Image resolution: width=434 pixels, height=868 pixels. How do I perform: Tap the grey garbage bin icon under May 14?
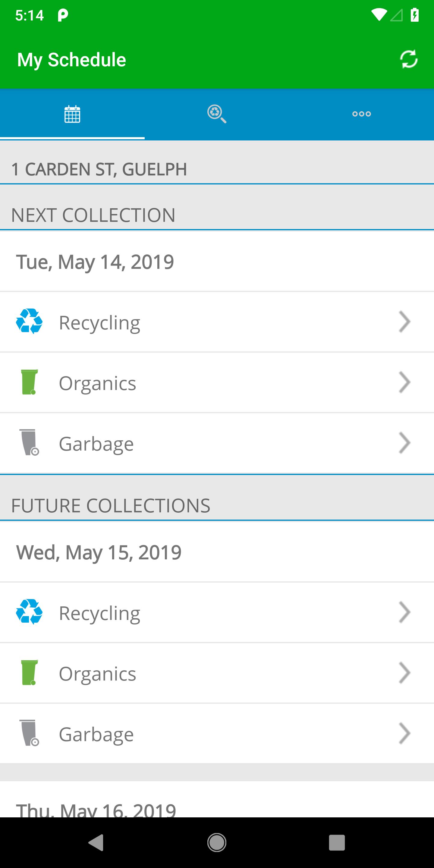pos(29,442)
